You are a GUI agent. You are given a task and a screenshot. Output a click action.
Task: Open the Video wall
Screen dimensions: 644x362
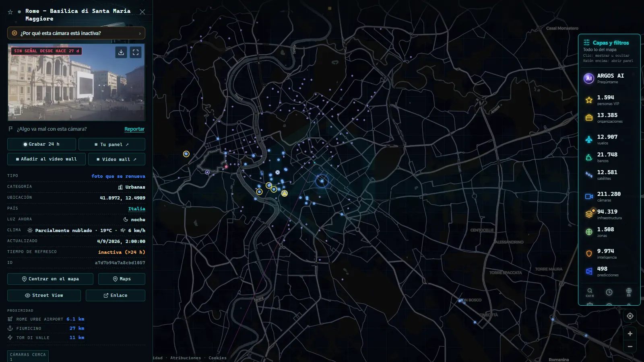[117, 159]
